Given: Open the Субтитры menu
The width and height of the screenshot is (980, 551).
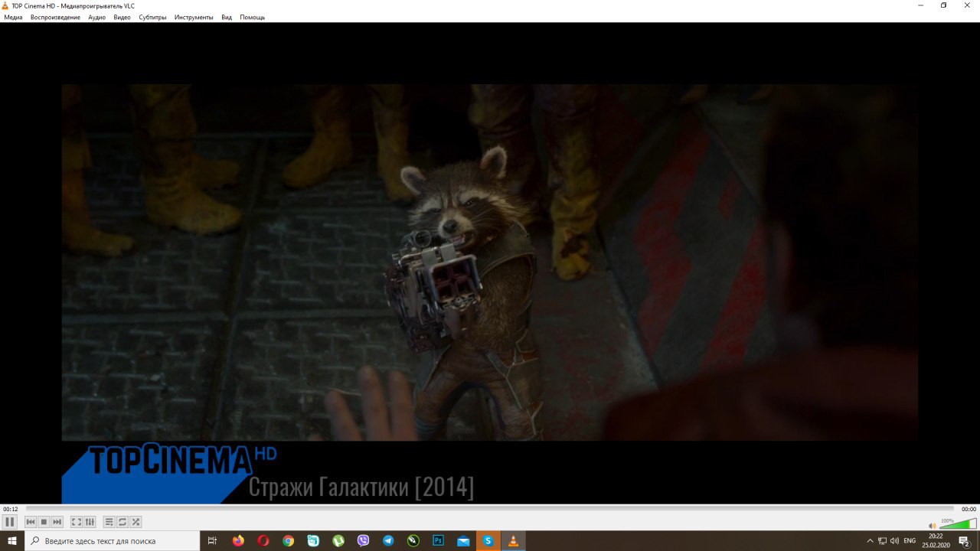Looking at the screenshot, I should coord(152,17).
